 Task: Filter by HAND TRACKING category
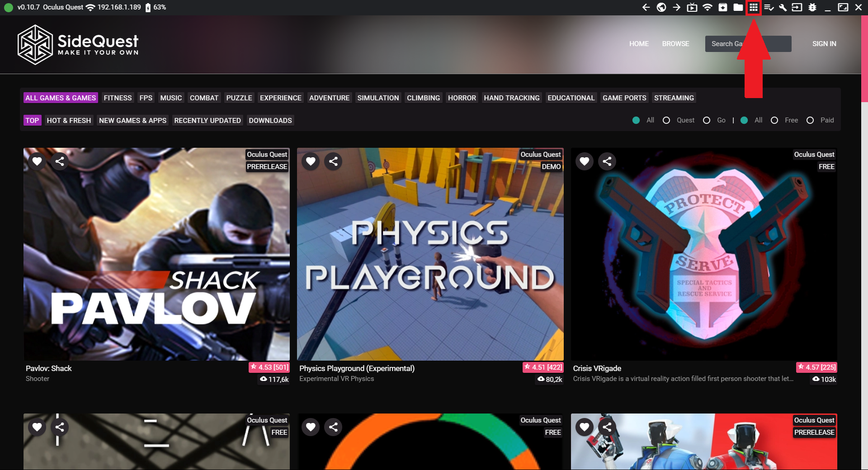coord(512,98)
